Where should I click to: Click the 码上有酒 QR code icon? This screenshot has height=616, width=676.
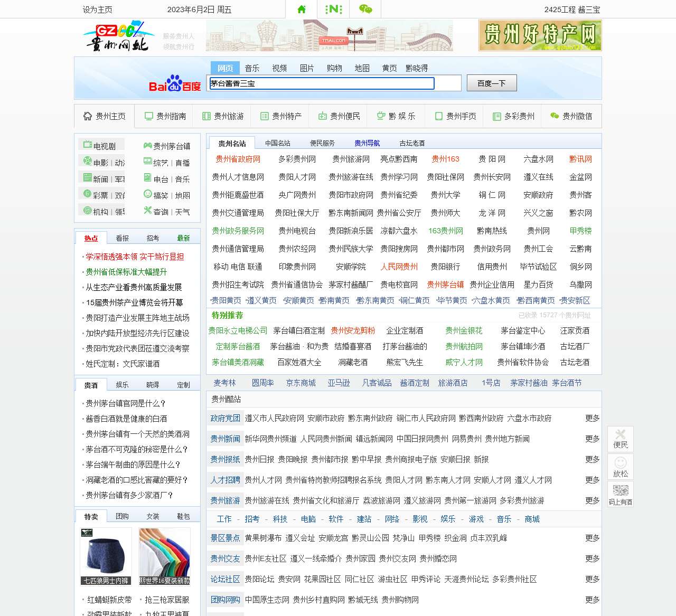pyautogui.click(x=621, y=495)
